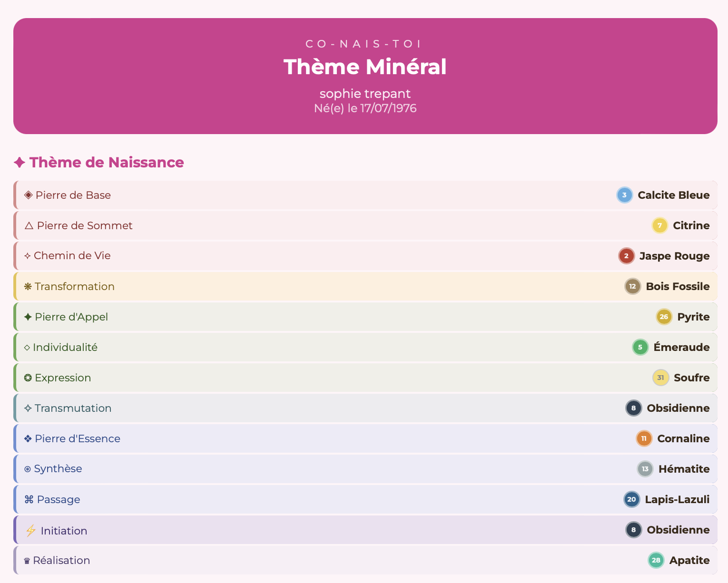The height and width of the screenshot is (583, 728).
Task: Click the Lapis-Lazuli stone name
Action: pos(677,499)
